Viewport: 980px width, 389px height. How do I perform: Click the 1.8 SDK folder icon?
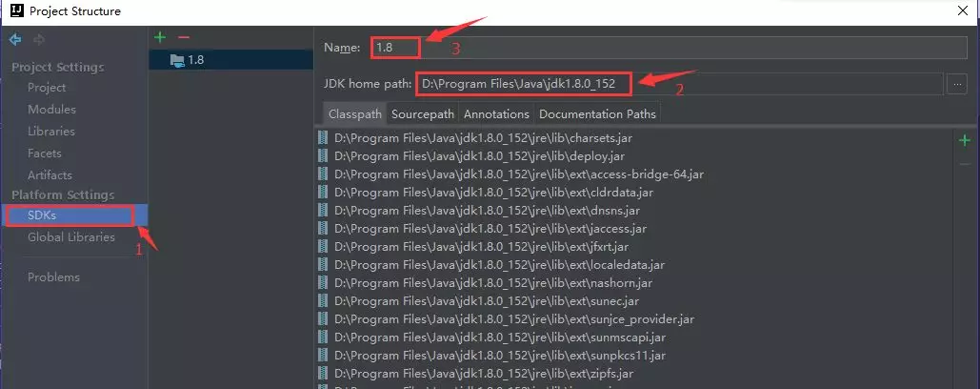pyautogui.click(x=177, y=60)
